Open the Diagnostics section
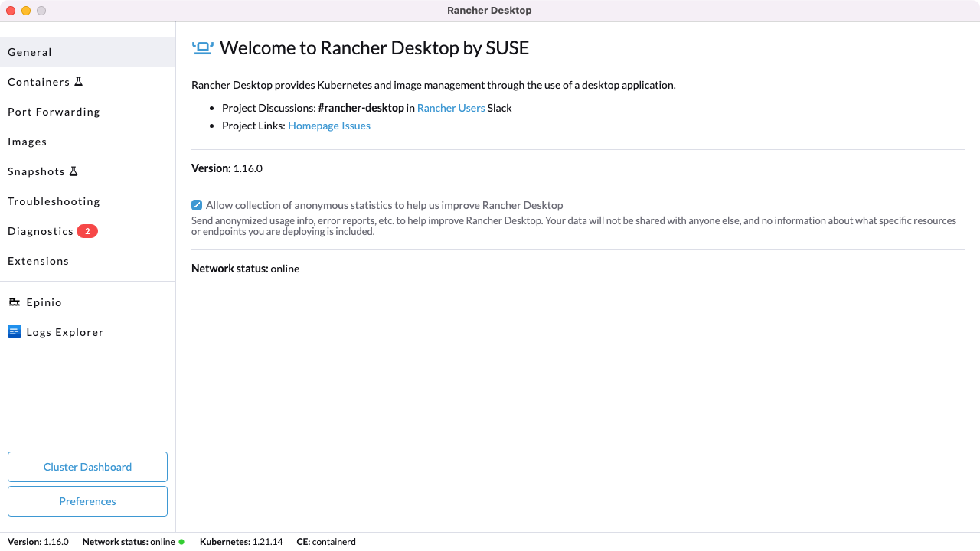 [x=40, y=230]
